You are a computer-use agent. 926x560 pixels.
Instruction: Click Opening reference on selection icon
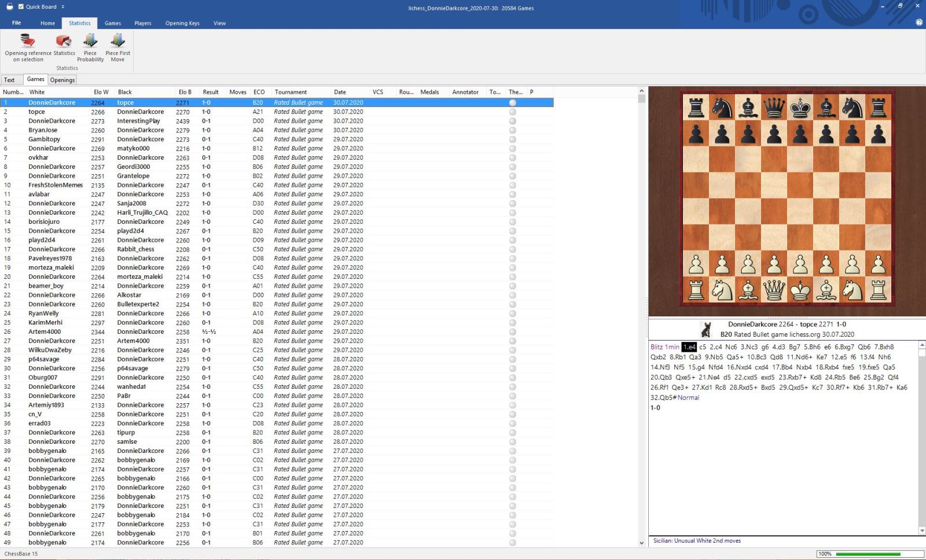pos(28,42)
